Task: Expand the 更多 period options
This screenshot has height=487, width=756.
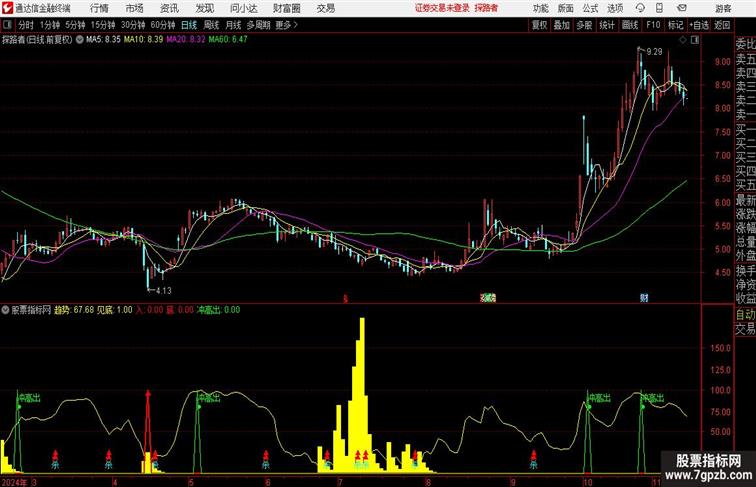Action: (x=286, y=25)
